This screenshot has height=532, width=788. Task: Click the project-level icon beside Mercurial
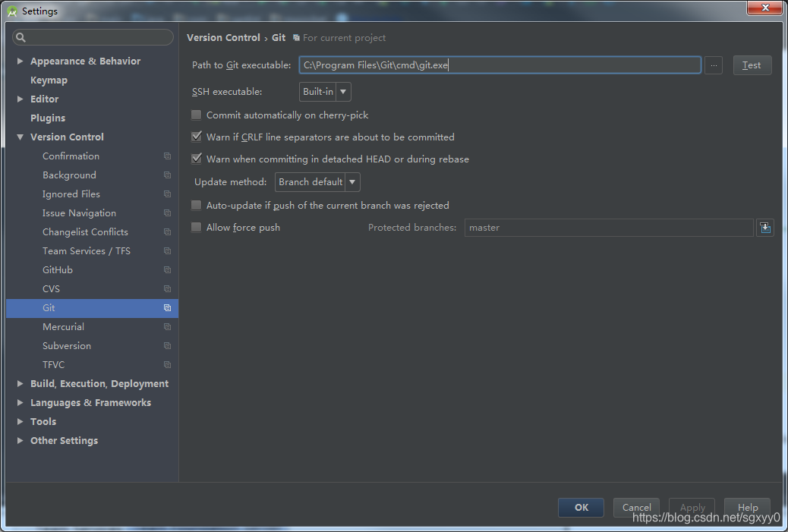pyautogui.click(x=167, y=327)
